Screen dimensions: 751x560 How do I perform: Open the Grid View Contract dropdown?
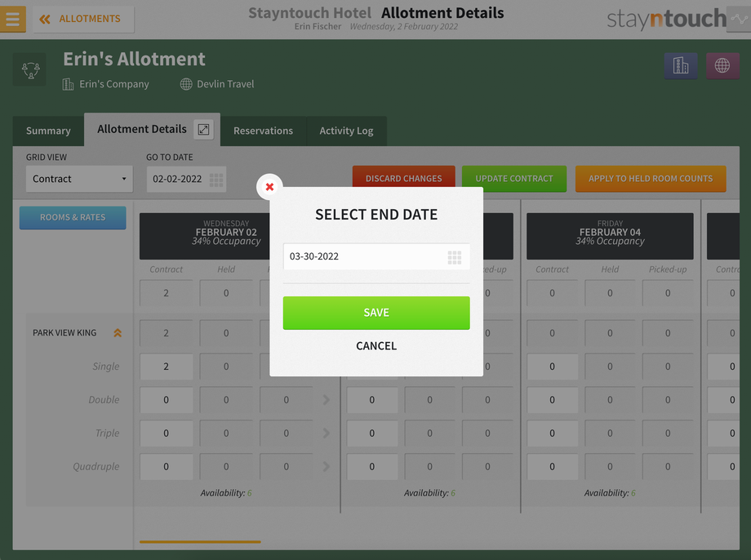[x=79, y=179]
